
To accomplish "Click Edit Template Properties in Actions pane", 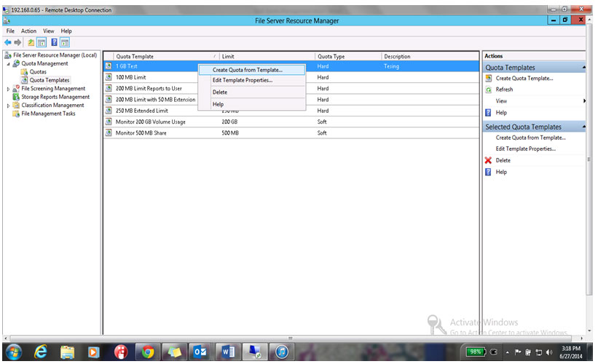I will coord(526,149).
